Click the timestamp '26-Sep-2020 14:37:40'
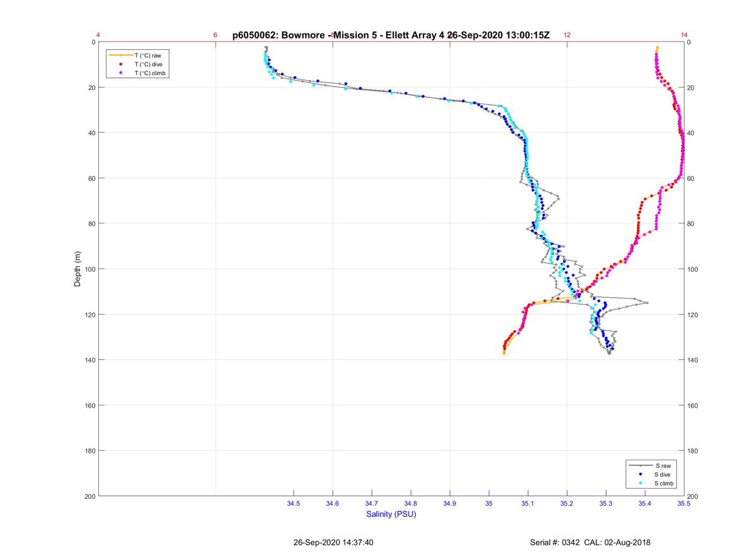The image size is (756, 558). pos(333,542)
